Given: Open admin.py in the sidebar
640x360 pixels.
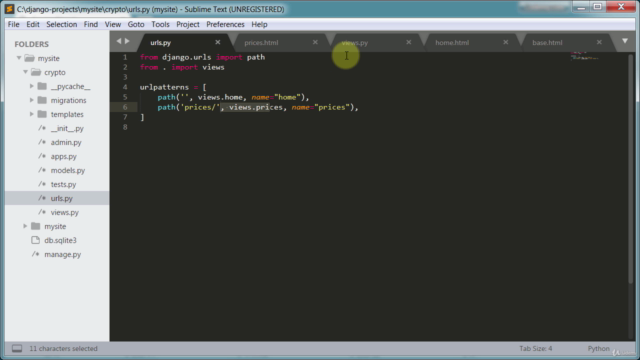Looking at the screenshot, I should coord(66,142).
